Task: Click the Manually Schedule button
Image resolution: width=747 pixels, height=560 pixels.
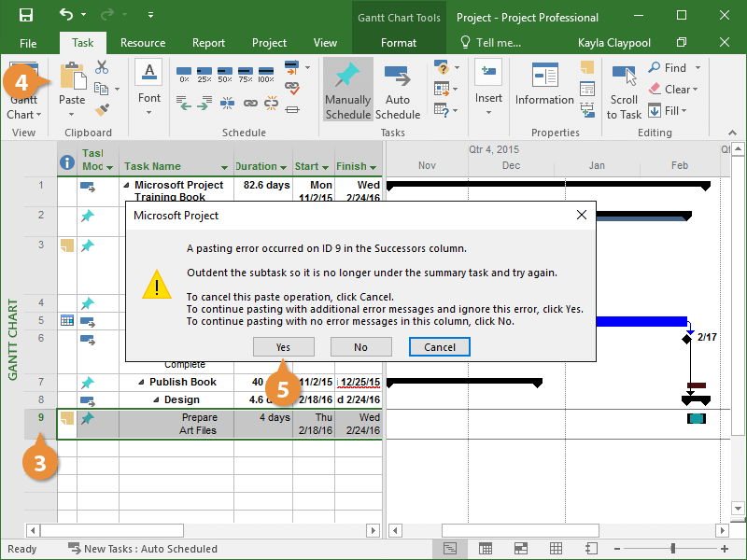Action: pos(347,91)
